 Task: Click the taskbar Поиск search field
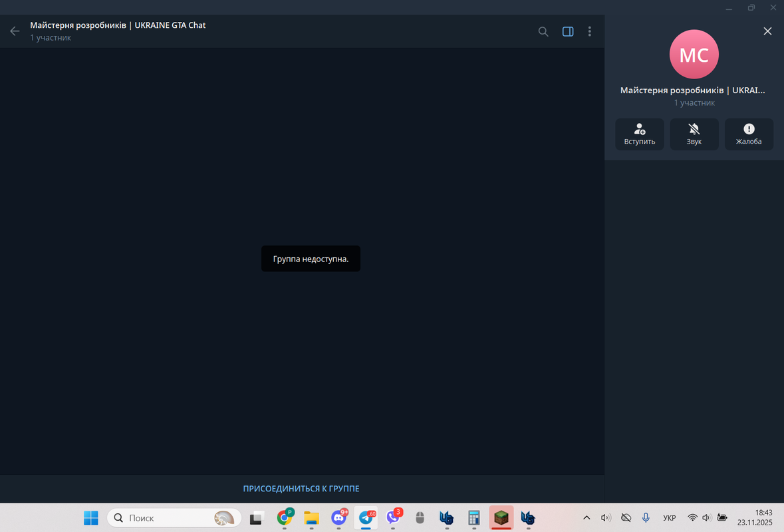coord(174,517)
